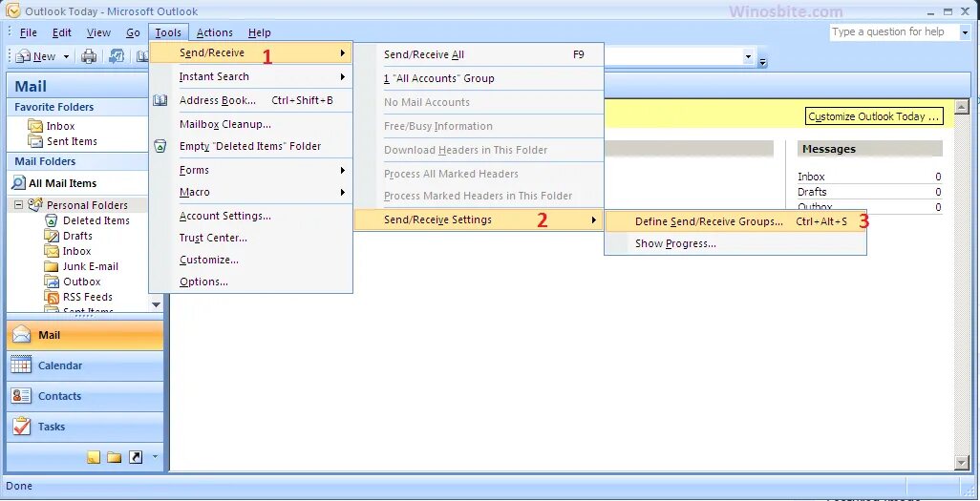The width and height of the screenshot is (980, 501).
Task: Open Deleted Items folder in the tree
Action: click(96, 220)
